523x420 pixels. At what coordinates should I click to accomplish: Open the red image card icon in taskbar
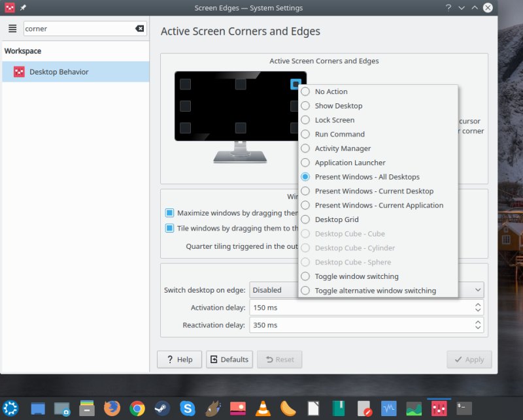pos(238,408)
